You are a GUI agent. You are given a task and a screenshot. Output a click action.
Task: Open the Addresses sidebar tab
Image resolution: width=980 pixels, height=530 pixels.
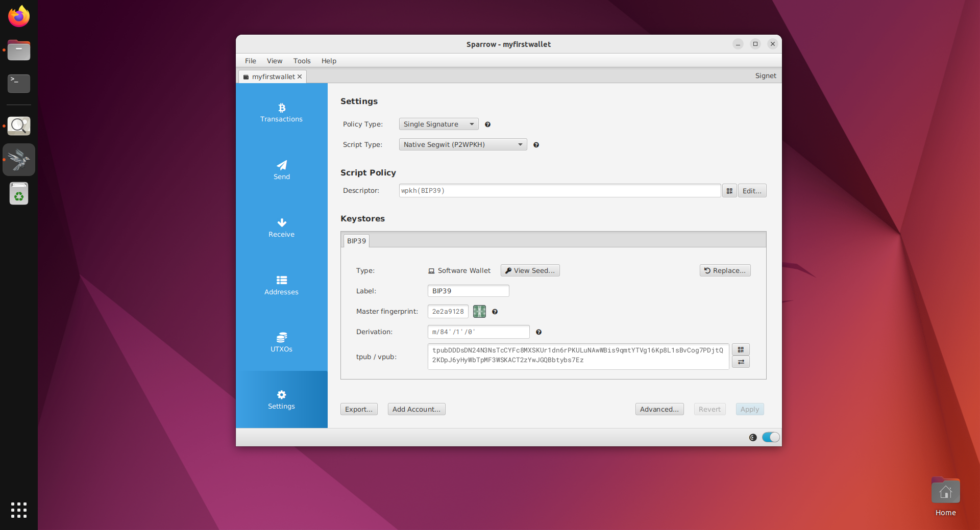point(281,286)
